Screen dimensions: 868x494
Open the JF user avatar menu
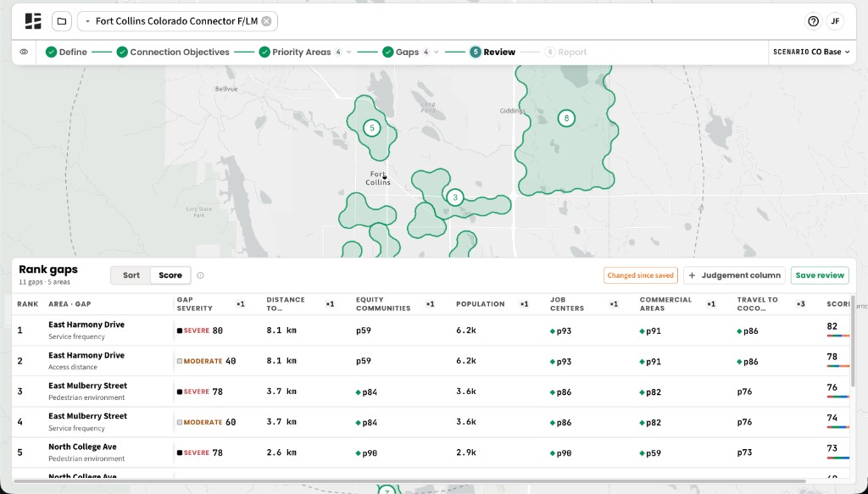point(835,21)
